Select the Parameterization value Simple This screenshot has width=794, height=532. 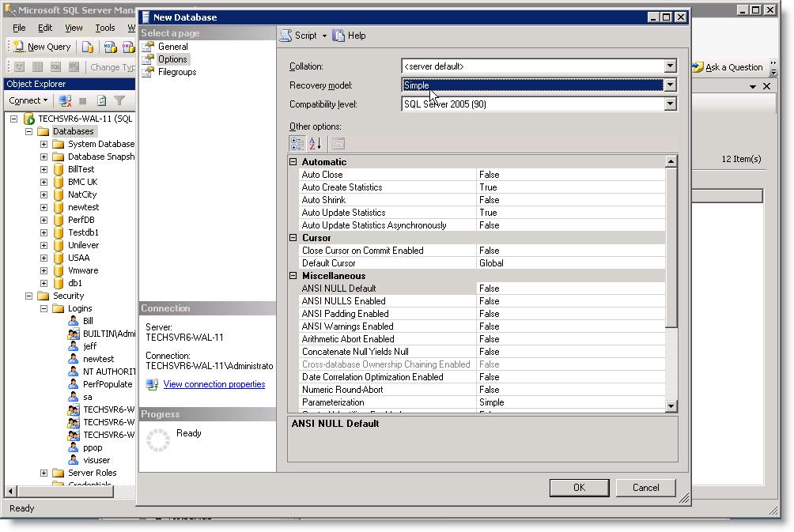click(x=571, y=402)
